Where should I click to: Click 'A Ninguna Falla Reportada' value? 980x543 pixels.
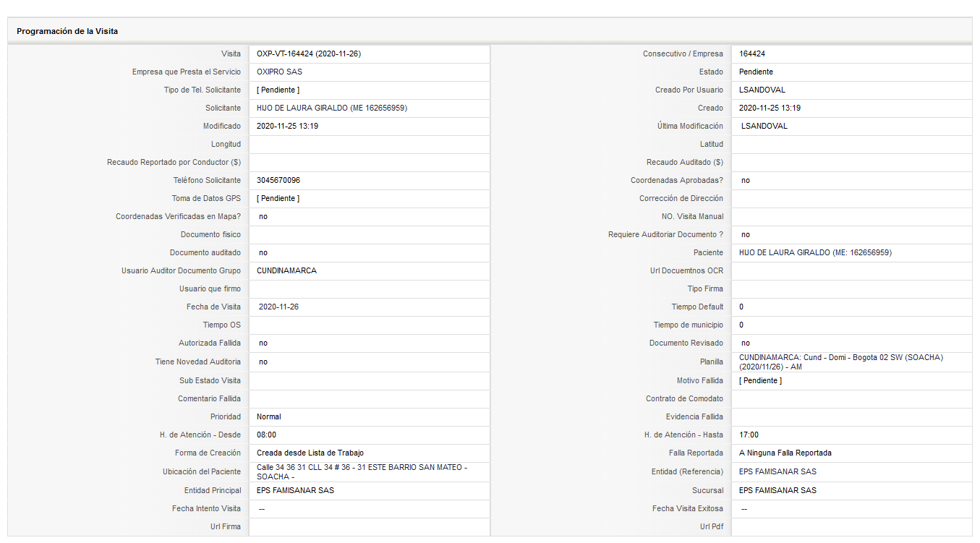pos(785,453)
